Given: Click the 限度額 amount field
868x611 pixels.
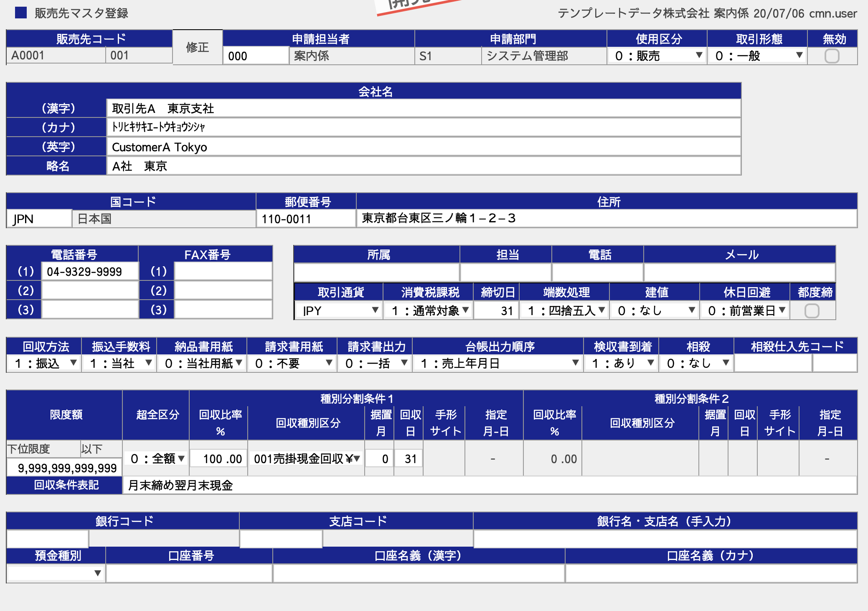Looking at the screenshot, I should point(65,468).
